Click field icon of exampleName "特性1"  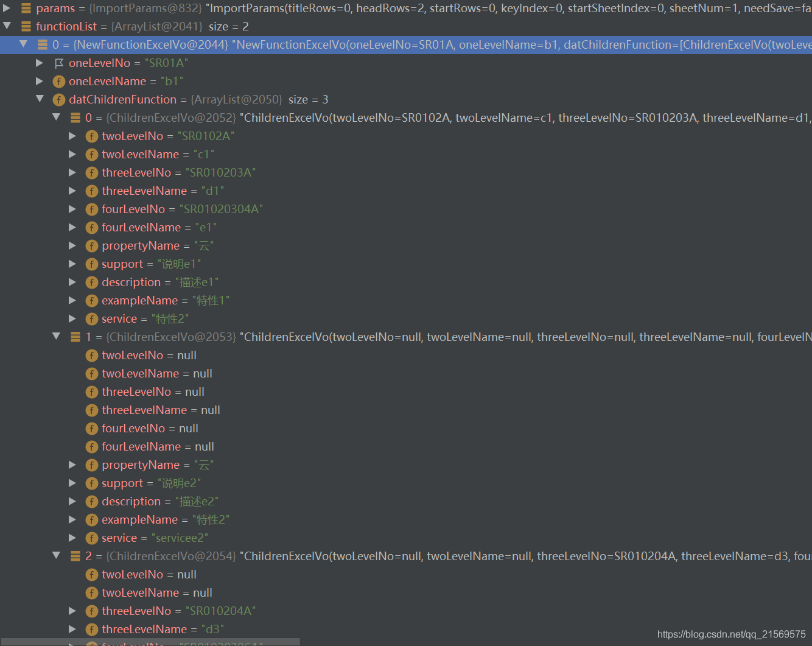coord(92,301)
